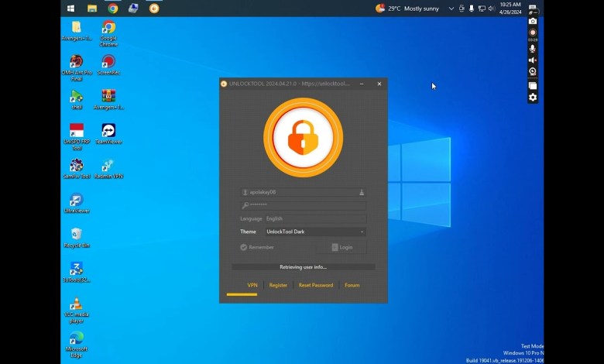This screenshot has height=364, width=604.
Task: Open the Windows Start menu
Action: point(71,9)
